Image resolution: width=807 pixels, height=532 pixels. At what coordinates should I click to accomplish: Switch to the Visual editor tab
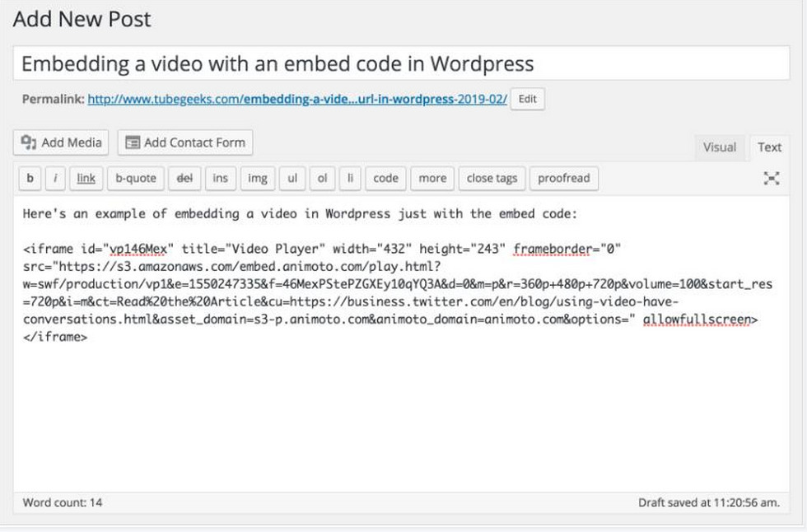pyautogui.click(x=720, y=147)
